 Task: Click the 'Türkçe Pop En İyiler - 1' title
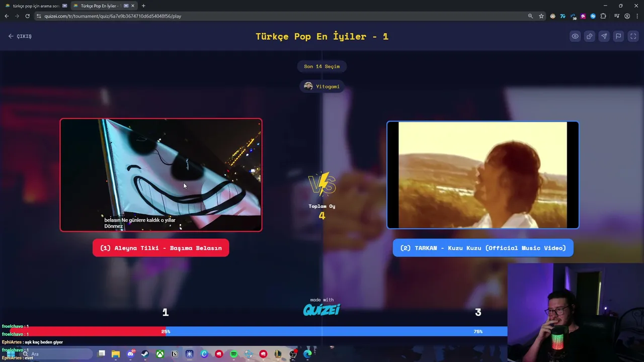[322, 36]
